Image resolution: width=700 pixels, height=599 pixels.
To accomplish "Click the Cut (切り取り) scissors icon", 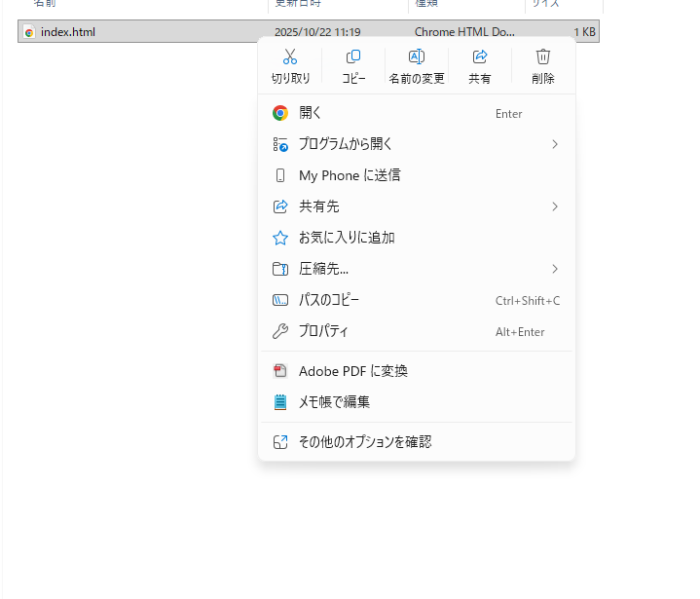I will tap(290, 57).
